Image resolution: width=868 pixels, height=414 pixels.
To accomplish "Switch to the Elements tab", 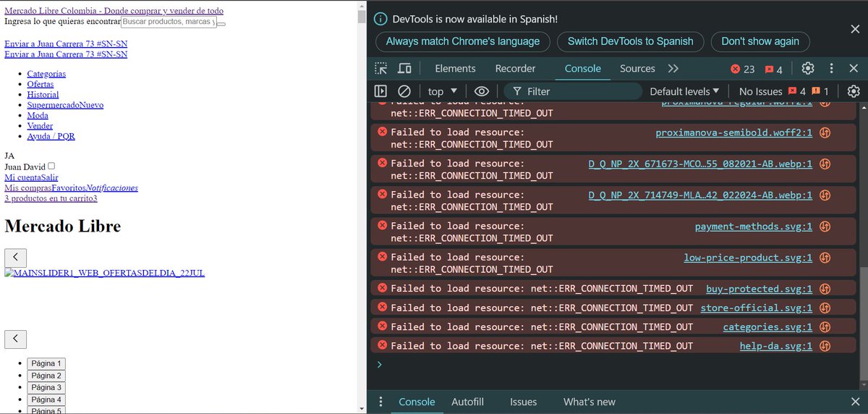I will tap(455, 69).
